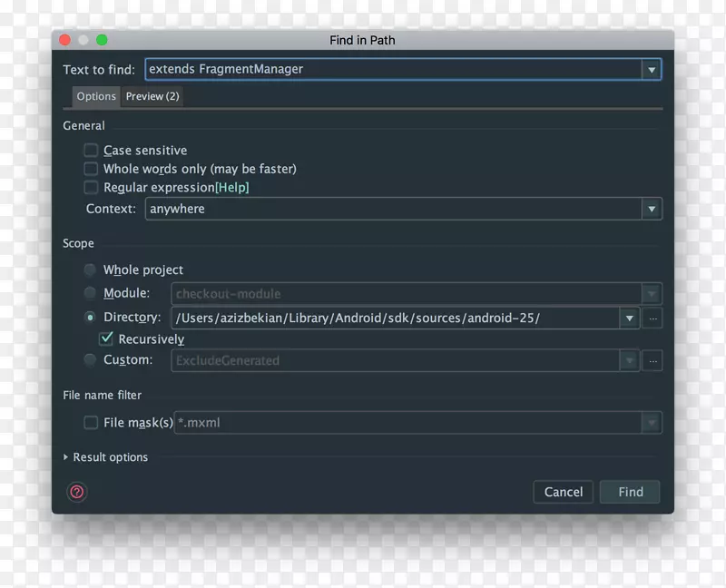Open the file mask dropdown
The height and width of the screenshot is (588, 726).
coord(652,422)
